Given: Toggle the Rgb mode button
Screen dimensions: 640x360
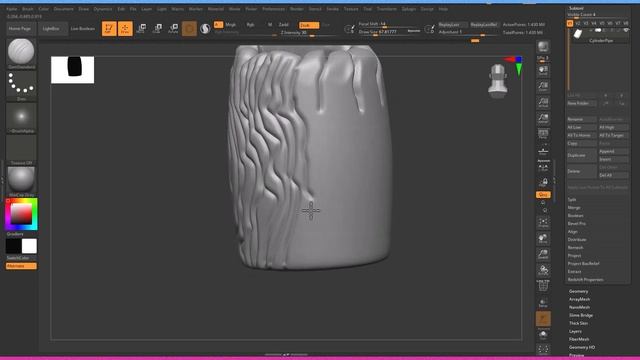Looking at the screenshot, I should pyautogui.click(x=250, y=25).
